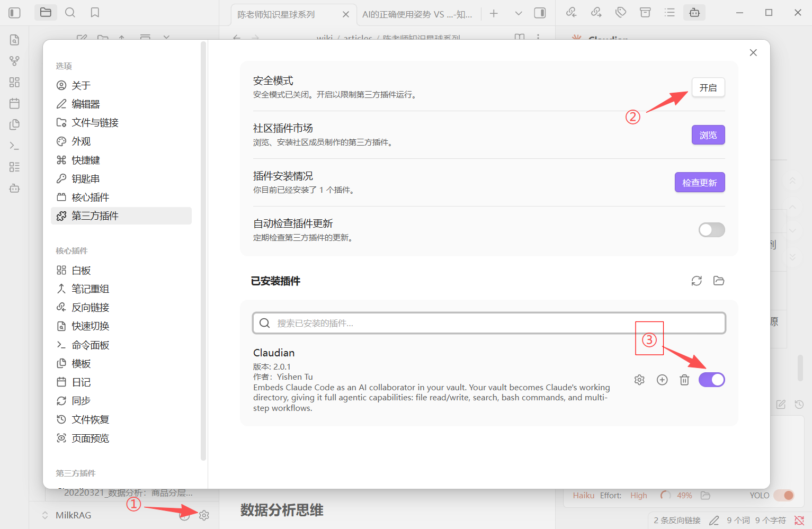Image resolution: width=812 pixels, height=529 pixels.
Task: Open Claudian plugin settings gear icon
Action: tap(639, 380)
